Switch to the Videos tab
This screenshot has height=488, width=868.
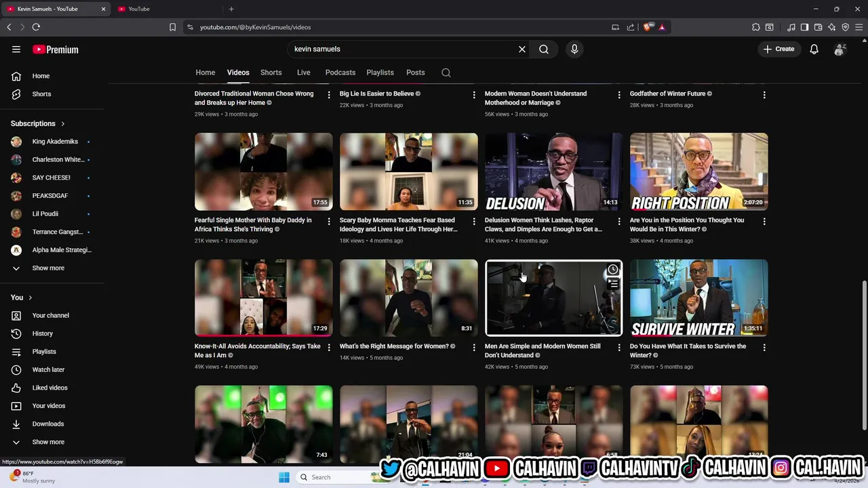click(x=238, y=73)
